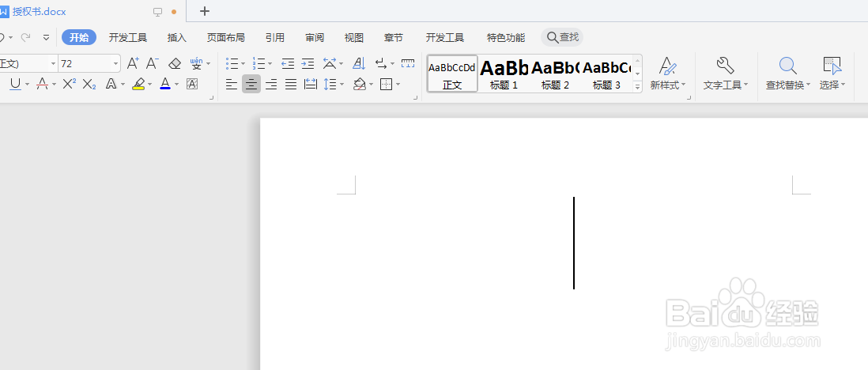Align text right
This screenshot has width=868, height=370.
(x=271, y=84)
